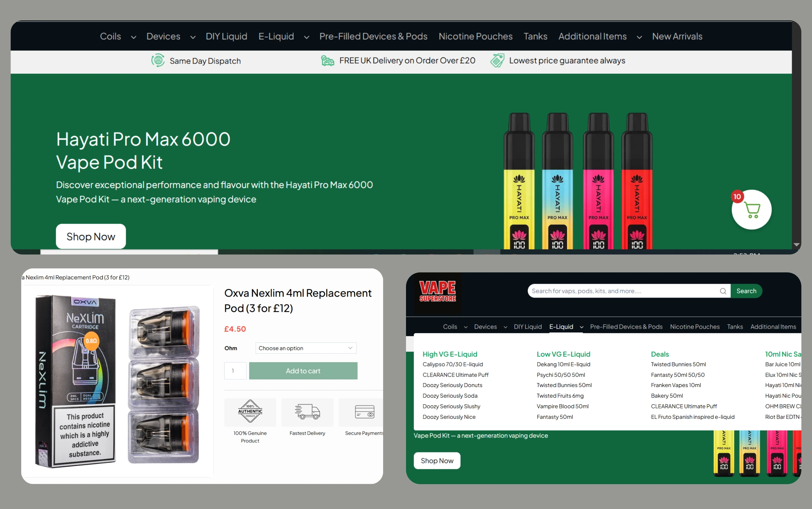Open the Ohm 'Choose an option' dropdown
Screen dimensions: 812x509
point(305,348)
